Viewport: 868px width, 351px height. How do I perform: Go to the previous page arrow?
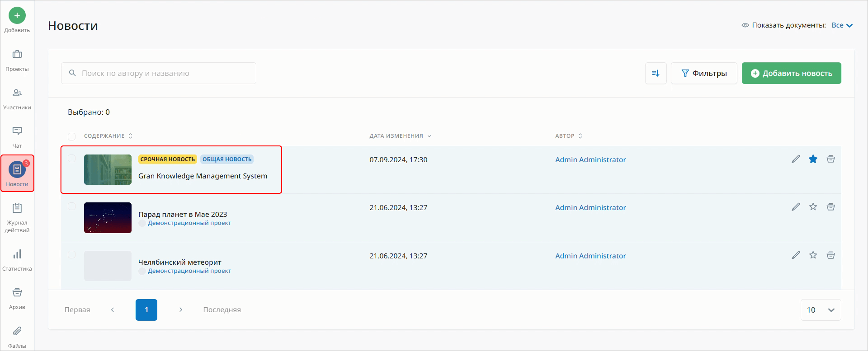click(113, 310)
